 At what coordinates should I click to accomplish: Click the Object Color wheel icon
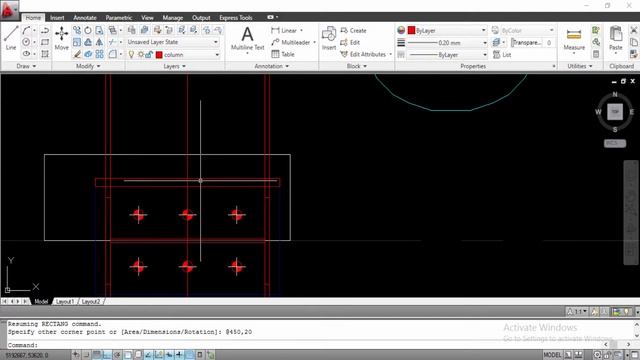401,31
